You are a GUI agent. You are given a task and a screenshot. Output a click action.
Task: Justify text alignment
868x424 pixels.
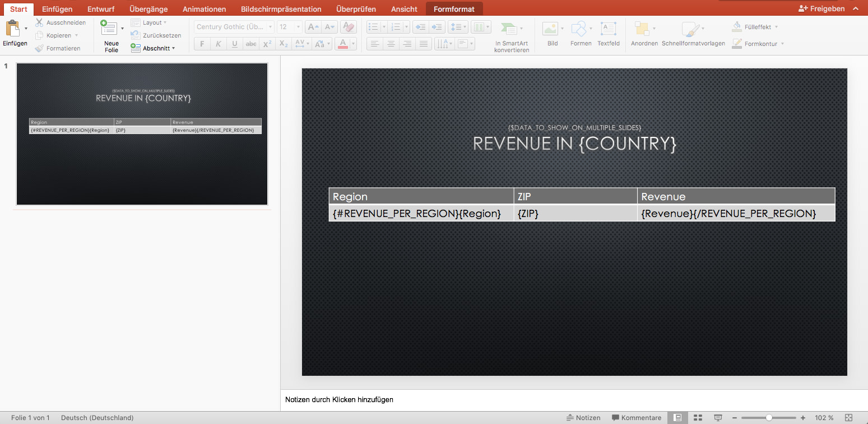(424, 44)
